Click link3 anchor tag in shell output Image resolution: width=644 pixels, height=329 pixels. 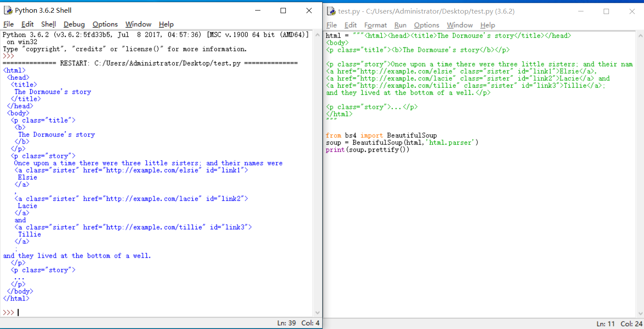(133, 227)
